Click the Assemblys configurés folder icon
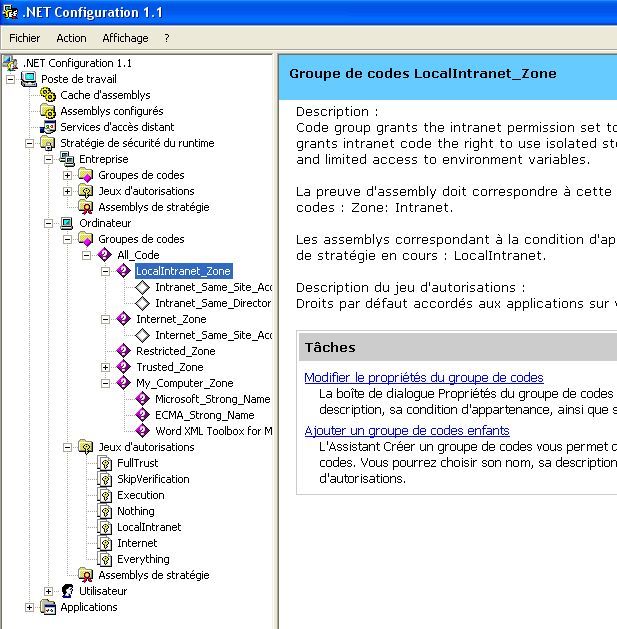617x629 pixels. point(47,111)
